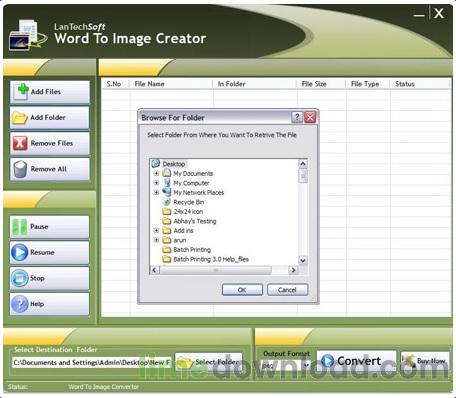Click the Remove All trash bin icon
Screen dimensions: 456x398
(x=20, y=169)
